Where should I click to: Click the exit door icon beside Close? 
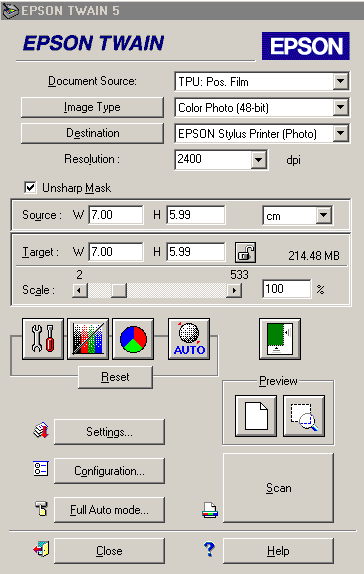tap(41, 549)
